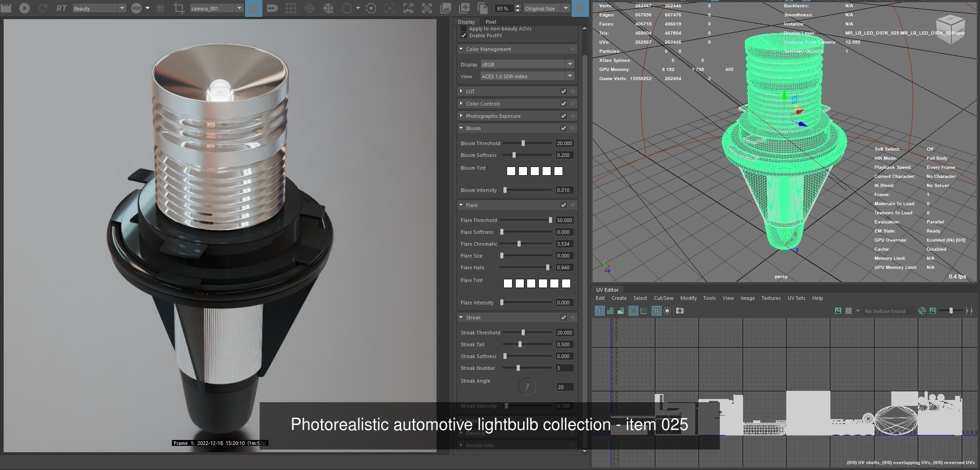The height and width of the screenshot is (470, 980).
Task: Collapse the Color Management section
Action: 461,49
